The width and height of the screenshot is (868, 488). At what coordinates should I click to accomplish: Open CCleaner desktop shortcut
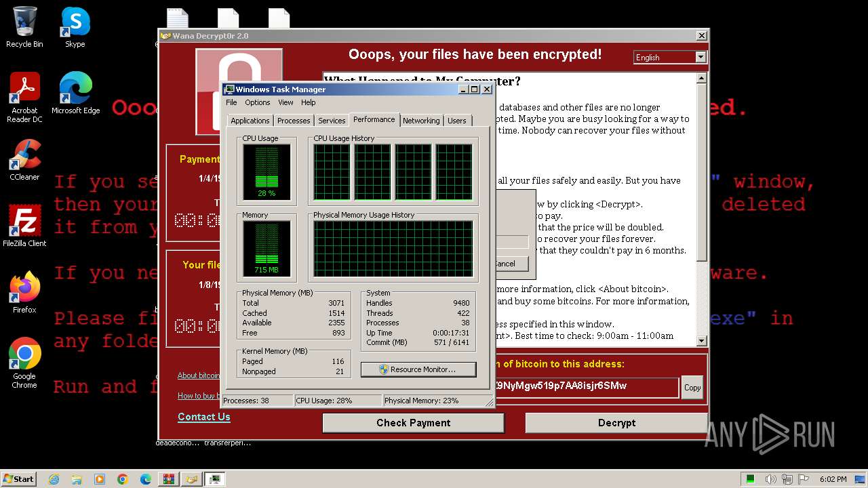tap(24, 160)
